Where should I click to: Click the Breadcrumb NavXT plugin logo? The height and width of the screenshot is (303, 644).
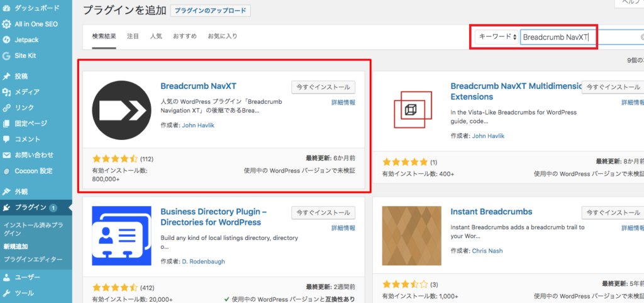pos(122,110)
